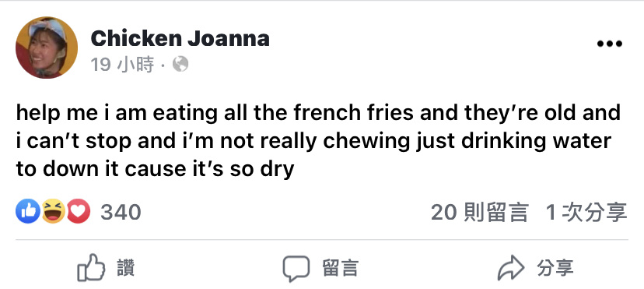Show the 1 次分享 shares list
644x289 pixels.
[x=586, y=212]
